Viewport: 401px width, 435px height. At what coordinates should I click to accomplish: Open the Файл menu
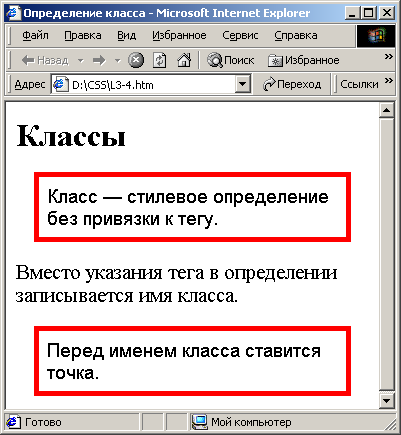click(35, 35)
